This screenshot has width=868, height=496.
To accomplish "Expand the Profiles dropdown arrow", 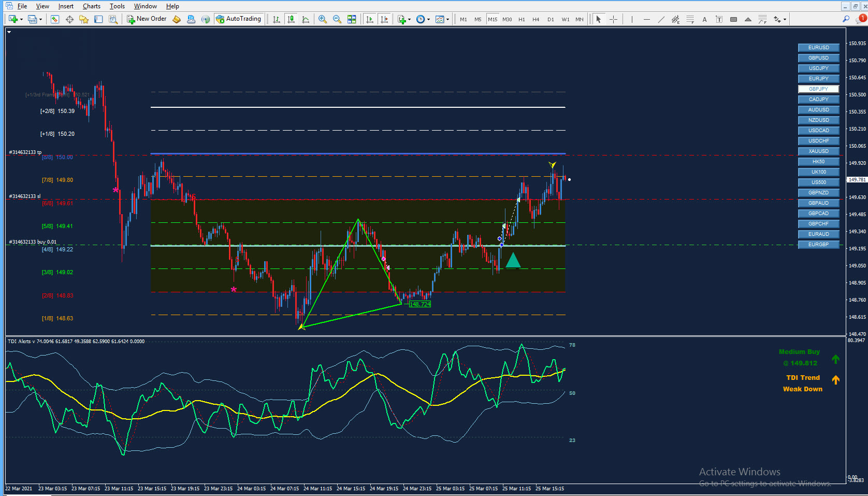I will (40, 20).
